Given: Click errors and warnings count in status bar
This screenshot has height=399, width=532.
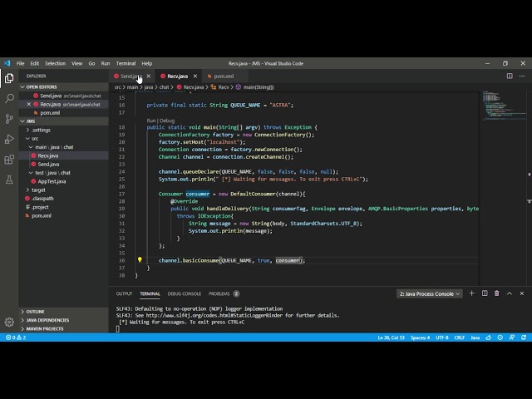Looking at the screenshot, I should click(16, 337).
